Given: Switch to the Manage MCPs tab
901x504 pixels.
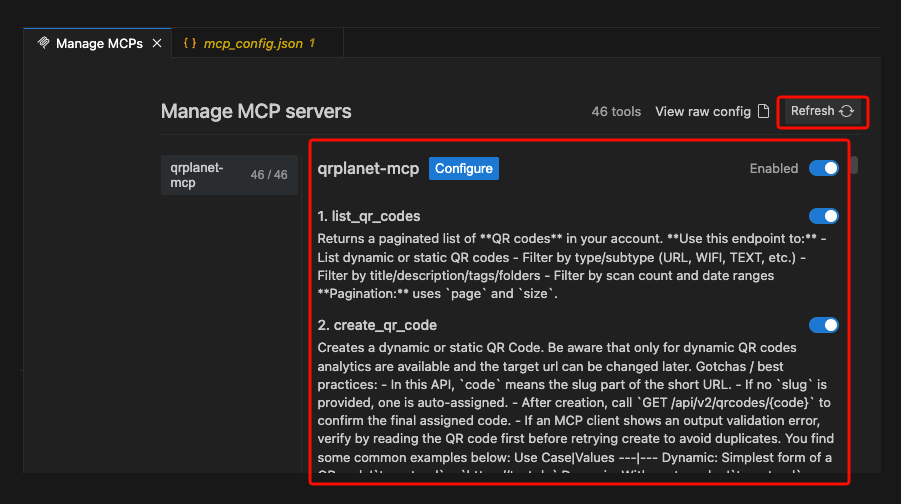Looking at the screenshot, I should [98, 43].
